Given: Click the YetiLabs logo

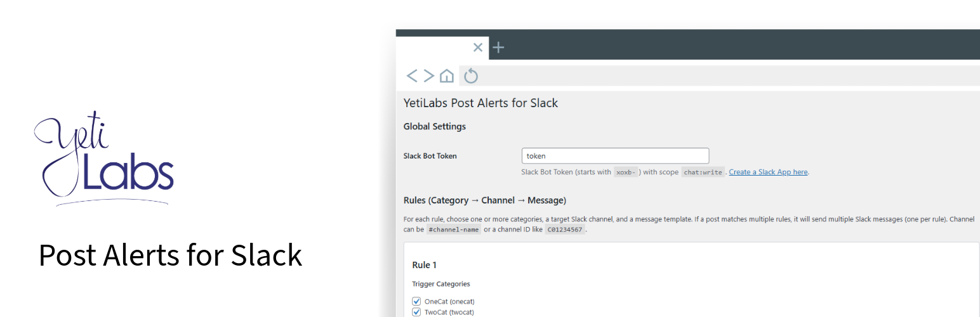Looking at the screenshot, I should tap(103, 158).
